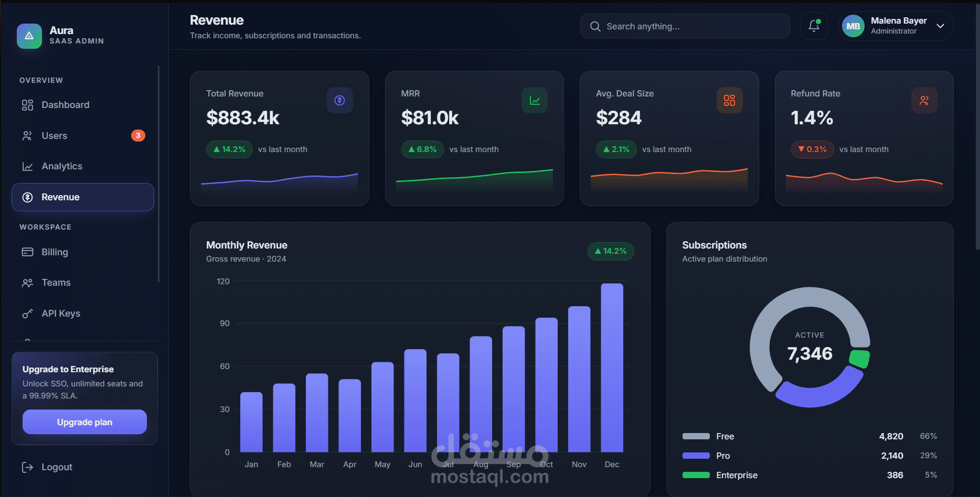The height and width of the screenshot is (497, 980).
Task: Click the Avg. Deal Size grid icon
Action: (x=730, y=100)
